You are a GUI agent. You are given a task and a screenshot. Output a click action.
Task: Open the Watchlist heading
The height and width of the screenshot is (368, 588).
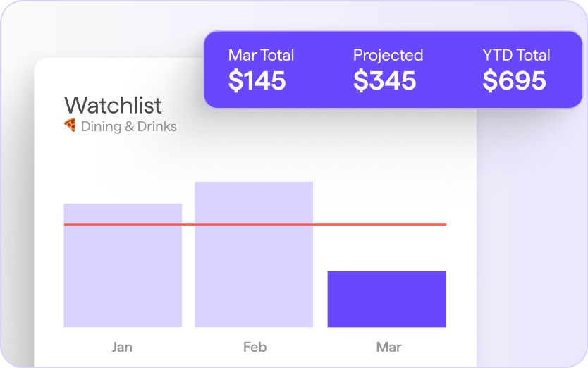click(113, 105)
